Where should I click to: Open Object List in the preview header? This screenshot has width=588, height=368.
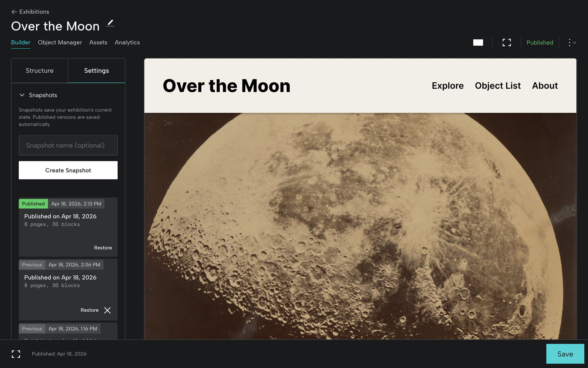click(x=498, y=86)
